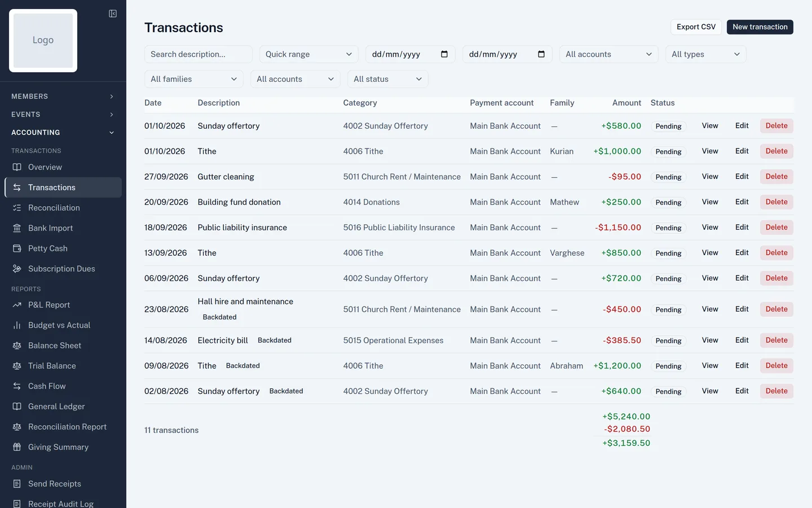
Task: Open the General Ledger report
Action: [x=63, y=406]
